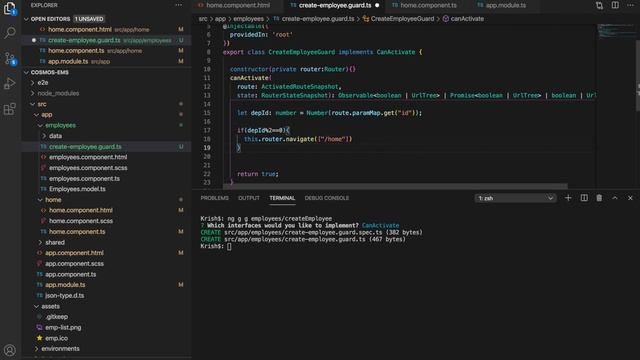Screen dimensions: 640x360
Task: Select the Terminal panel tab
Action: click(x=282, y=198)
